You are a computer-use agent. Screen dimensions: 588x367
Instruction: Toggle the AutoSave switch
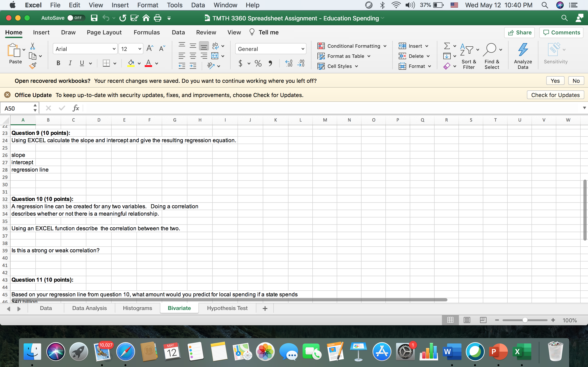pos(76,18)
